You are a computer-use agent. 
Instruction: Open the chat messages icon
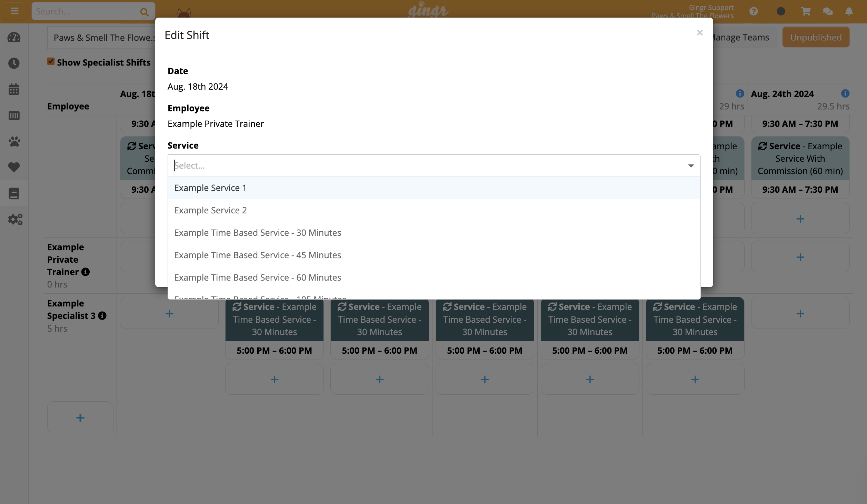[828, 11]
